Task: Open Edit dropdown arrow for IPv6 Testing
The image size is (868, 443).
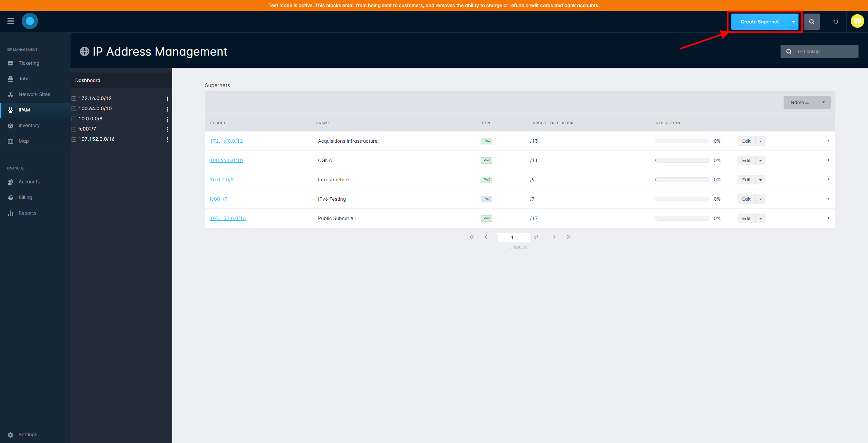Action: pyautogui.click(x=761, y=199)
